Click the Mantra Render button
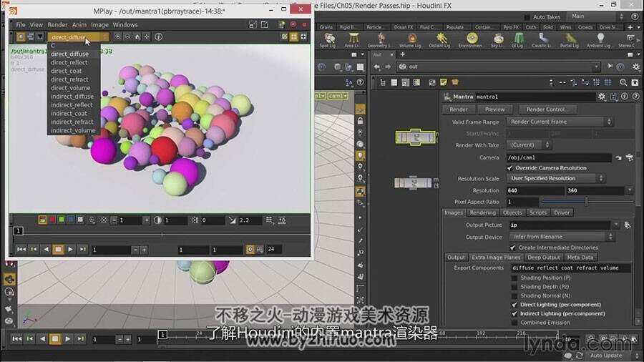Image resolution: width=644 pixels, height=362 pixels. (x=459, y=109)
